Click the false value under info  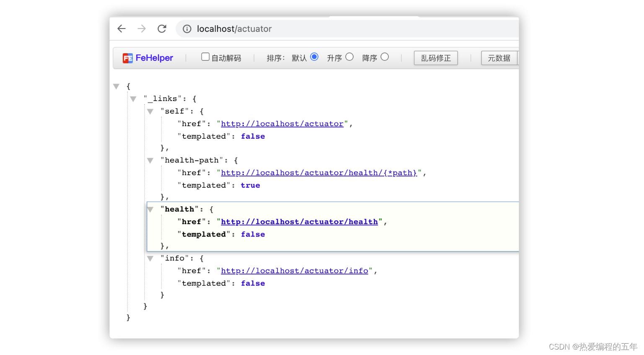coord(253,283)
